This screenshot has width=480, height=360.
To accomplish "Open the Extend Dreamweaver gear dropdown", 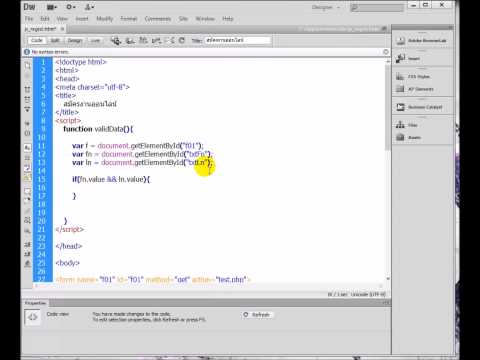I will click(x=71, y=7).
